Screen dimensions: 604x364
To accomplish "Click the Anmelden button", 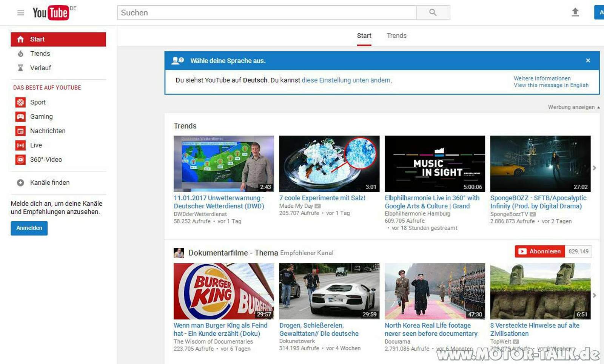I will (x=29, y=228).
